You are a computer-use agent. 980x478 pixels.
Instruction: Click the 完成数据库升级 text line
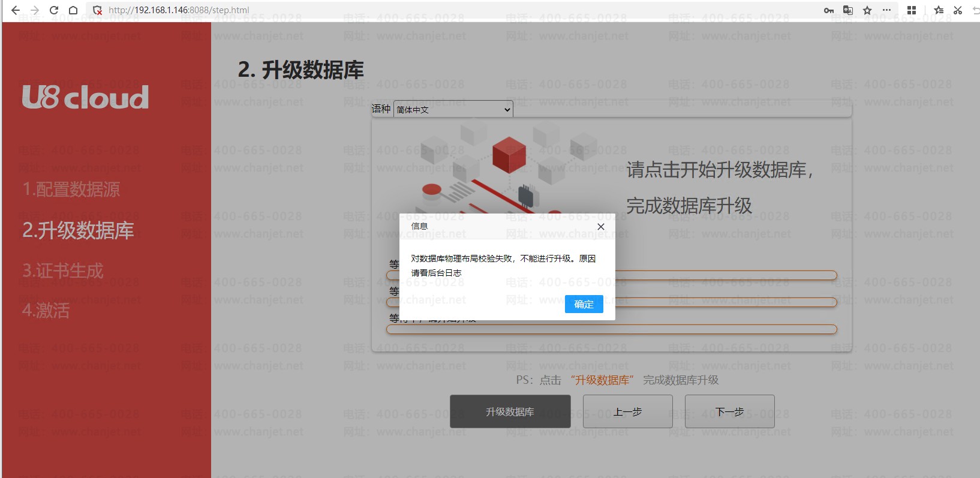pyautogui.click(x=689, y=206)
